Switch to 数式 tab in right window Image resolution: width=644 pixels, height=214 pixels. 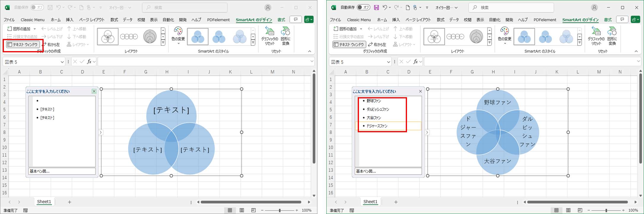[441, 20]
